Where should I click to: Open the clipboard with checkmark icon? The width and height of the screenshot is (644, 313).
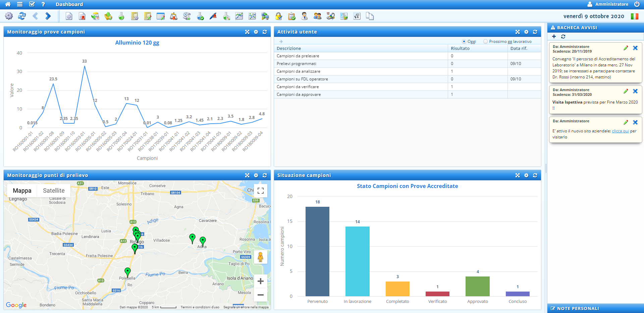click(292, 16)
